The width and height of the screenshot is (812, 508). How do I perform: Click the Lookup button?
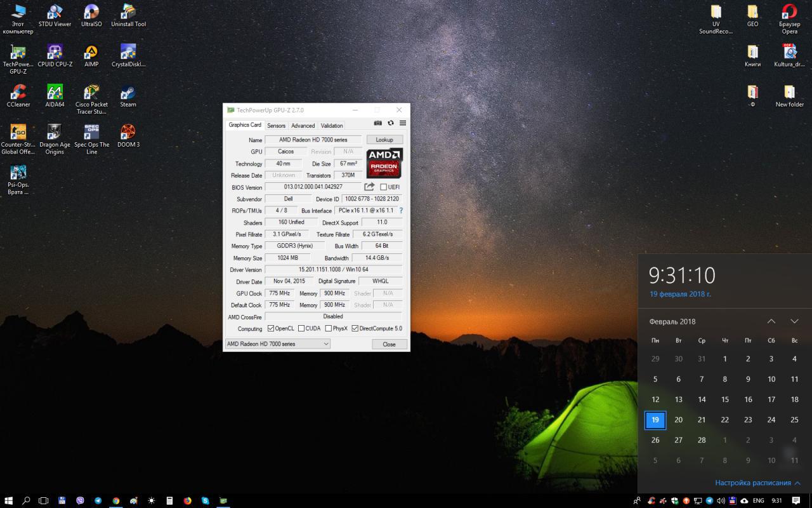[x=384, y=140]
